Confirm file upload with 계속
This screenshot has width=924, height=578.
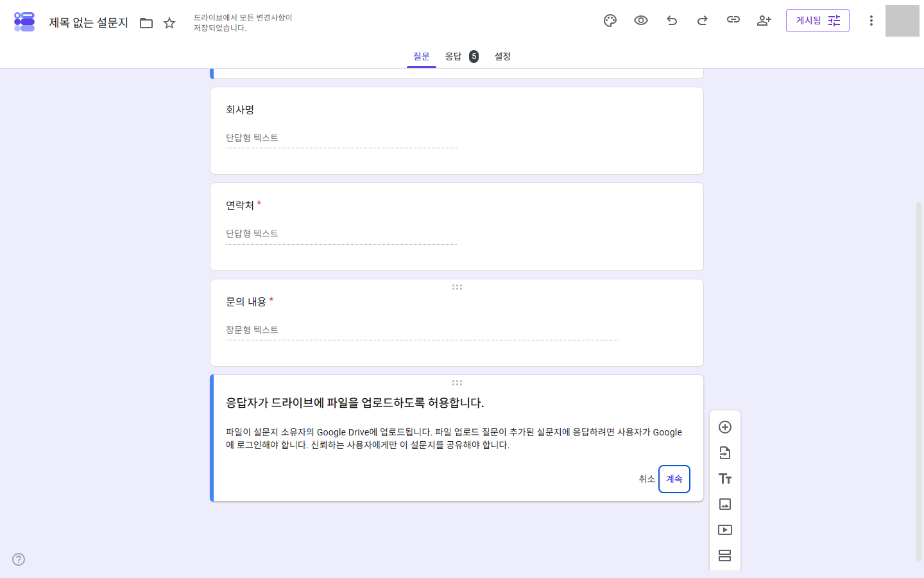pyautogui.click(x=674, y=479)
